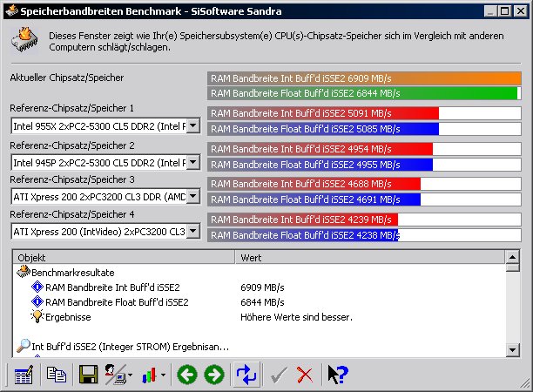533x392 pixels.
Task: Click results list scroll up arrow
Action: 512,257
